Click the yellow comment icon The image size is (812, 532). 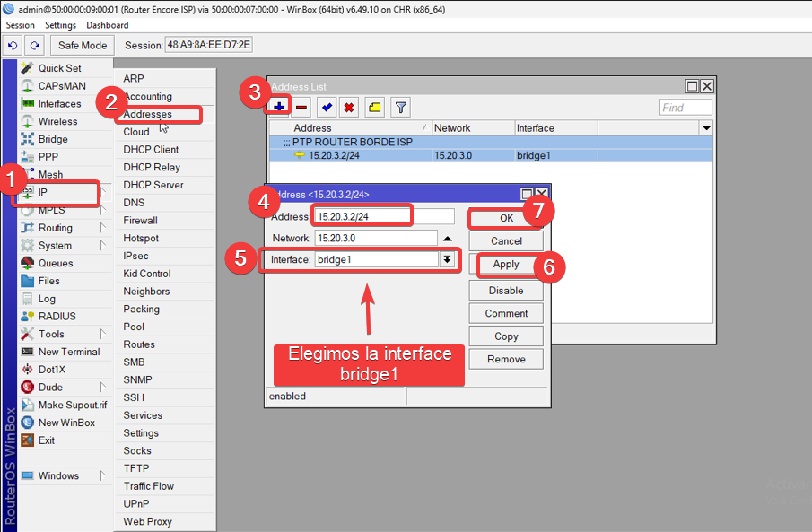pyautogui.click(x=372, y=107)
